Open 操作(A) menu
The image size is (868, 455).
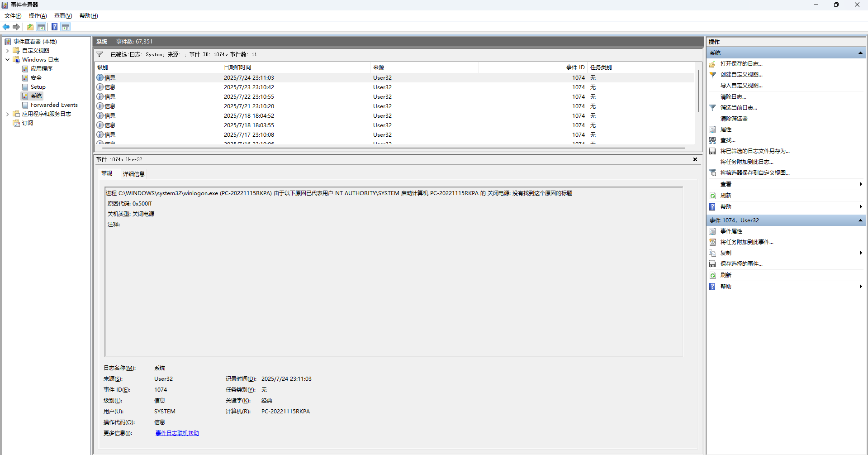coord(38,16)
